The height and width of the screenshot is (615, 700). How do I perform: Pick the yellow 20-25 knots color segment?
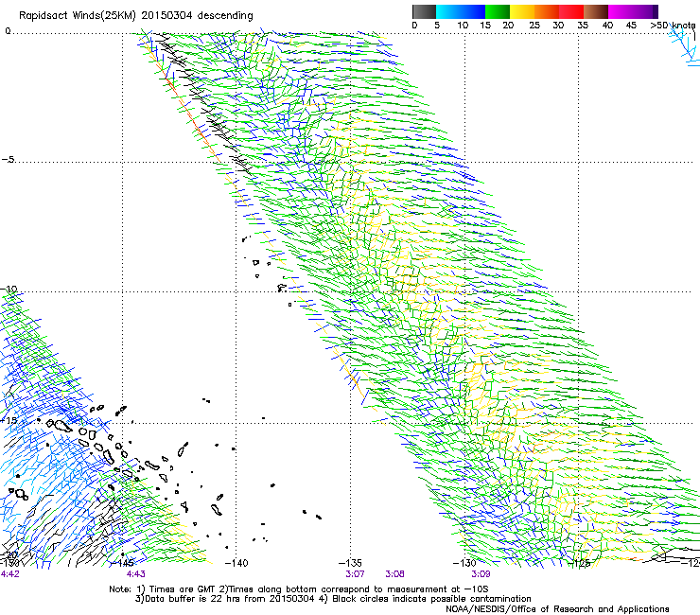click(522, 11)
